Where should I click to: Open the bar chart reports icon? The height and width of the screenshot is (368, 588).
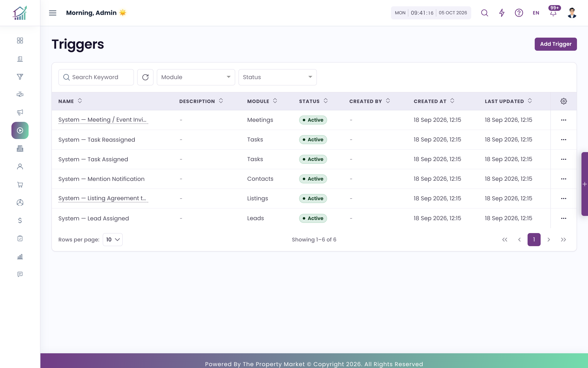(20, 257)
